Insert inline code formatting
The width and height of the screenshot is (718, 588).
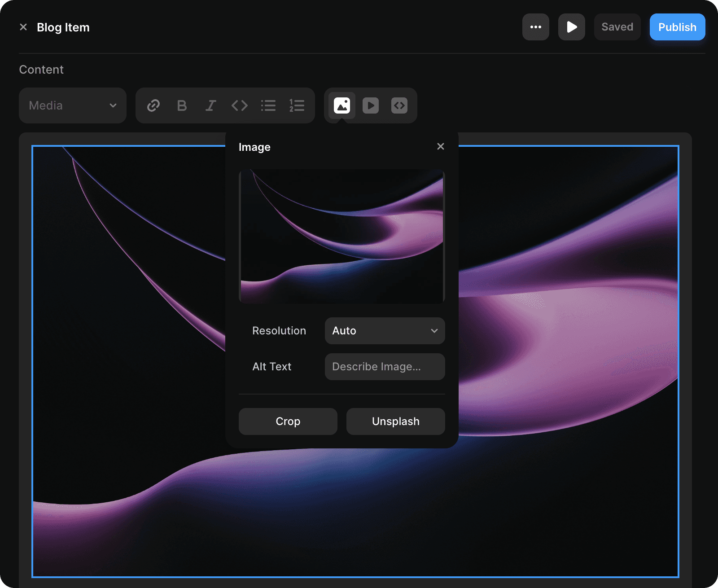239,105
